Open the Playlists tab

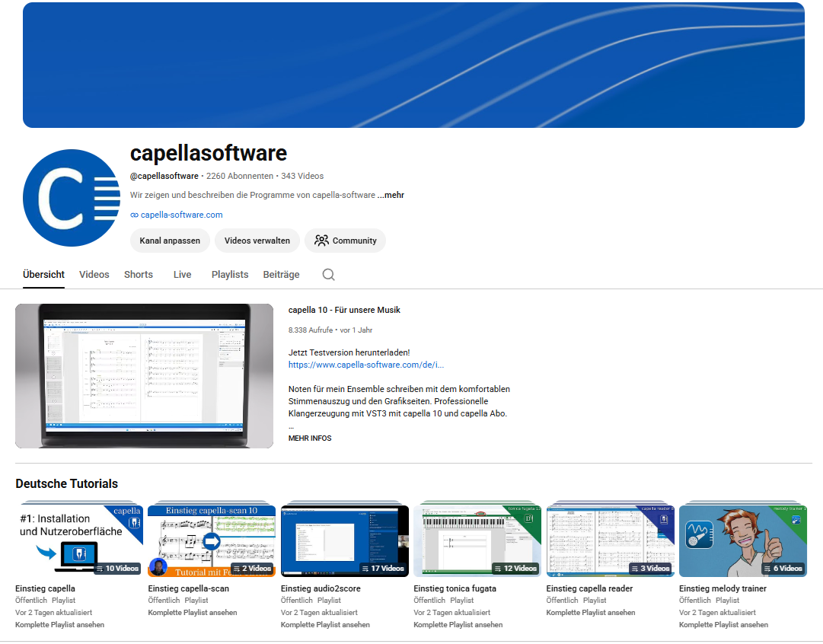230,275
